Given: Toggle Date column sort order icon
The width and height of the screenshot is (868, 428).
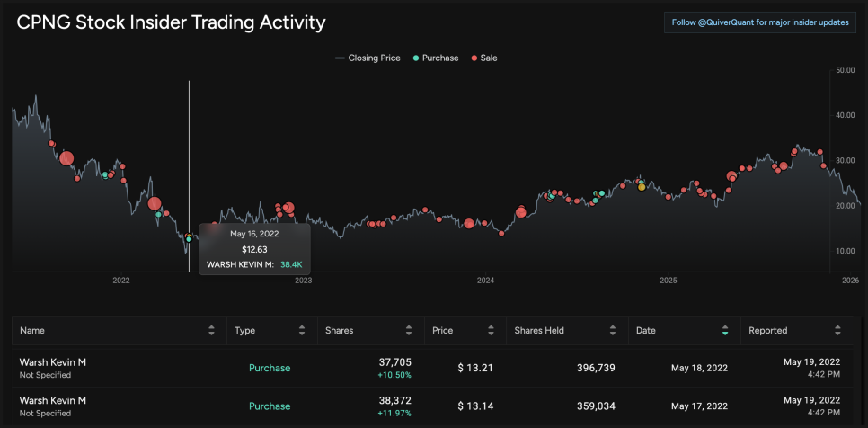Looking at the screenshot, I should (x=725, y=330).
